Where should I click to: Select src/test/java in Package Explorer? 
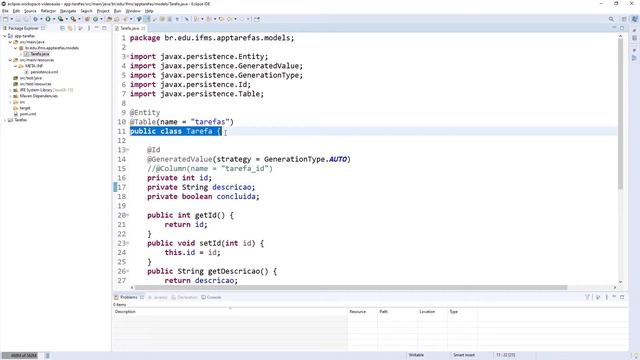(x=28, y=78)
